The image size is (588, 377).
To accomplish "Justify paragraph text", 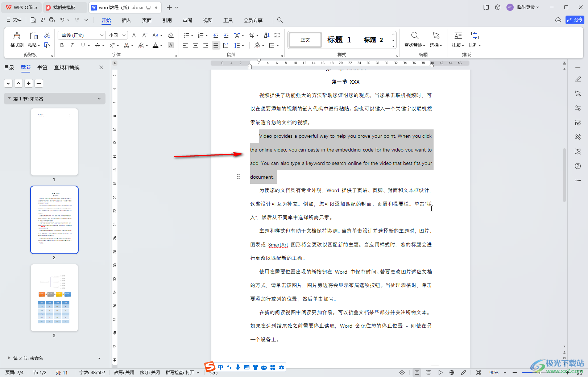I will point(216,45).
